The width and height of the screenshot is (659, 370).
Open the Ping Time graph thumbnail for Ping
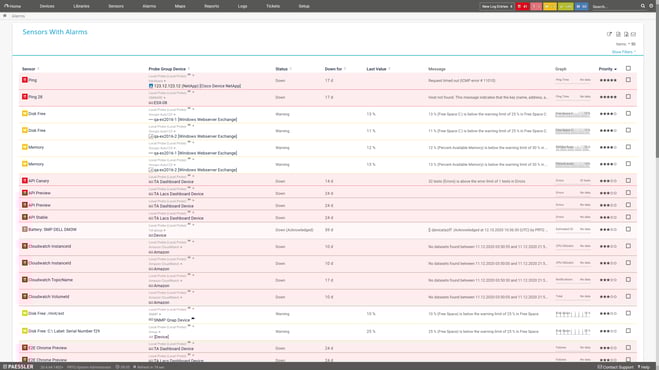click(x=573, y=80)
